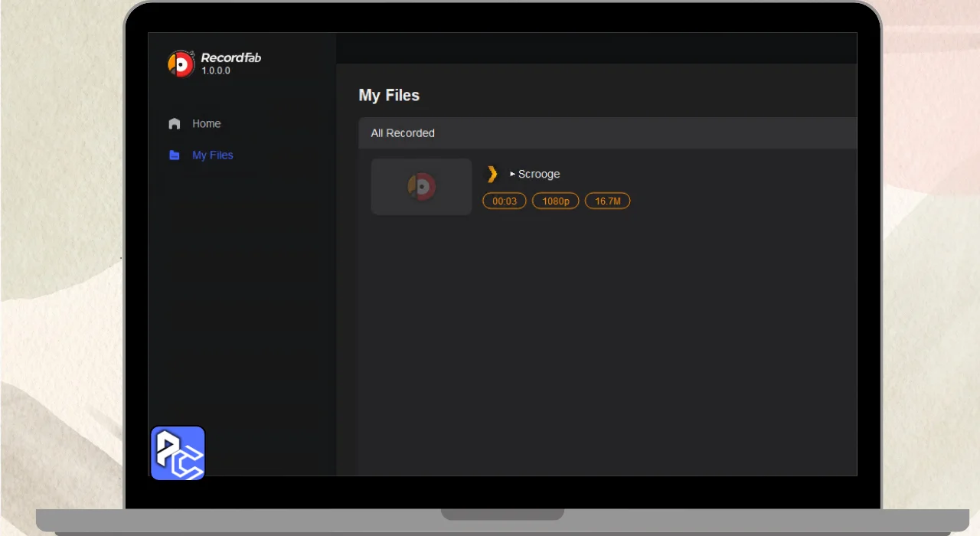The image size is (980, 536).
Task: Click the My Files page heading
Action: click(x=389, y=95)
